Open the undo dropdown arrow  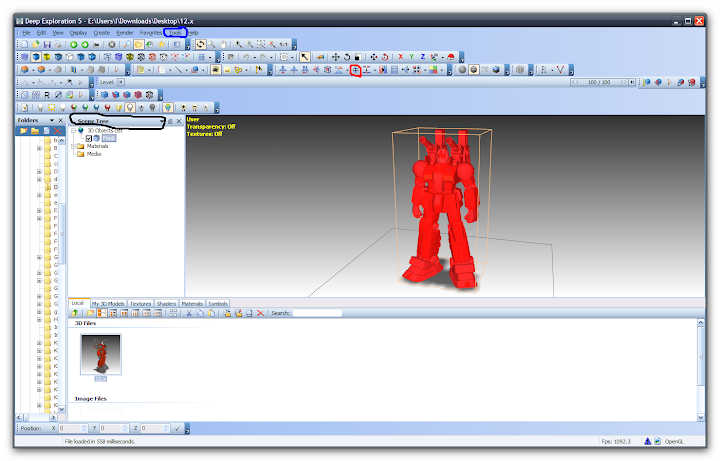click(x=254, y=57)
